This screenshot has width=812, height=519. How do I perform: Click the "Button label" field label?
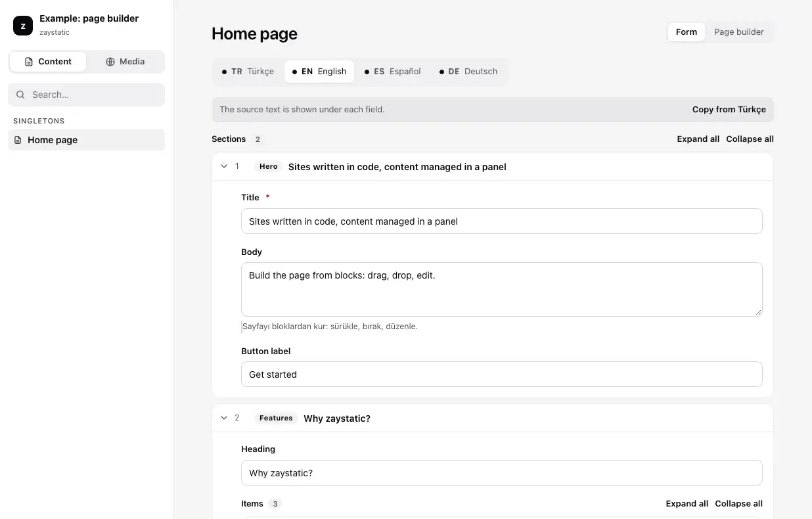click(x=265, y=351)
